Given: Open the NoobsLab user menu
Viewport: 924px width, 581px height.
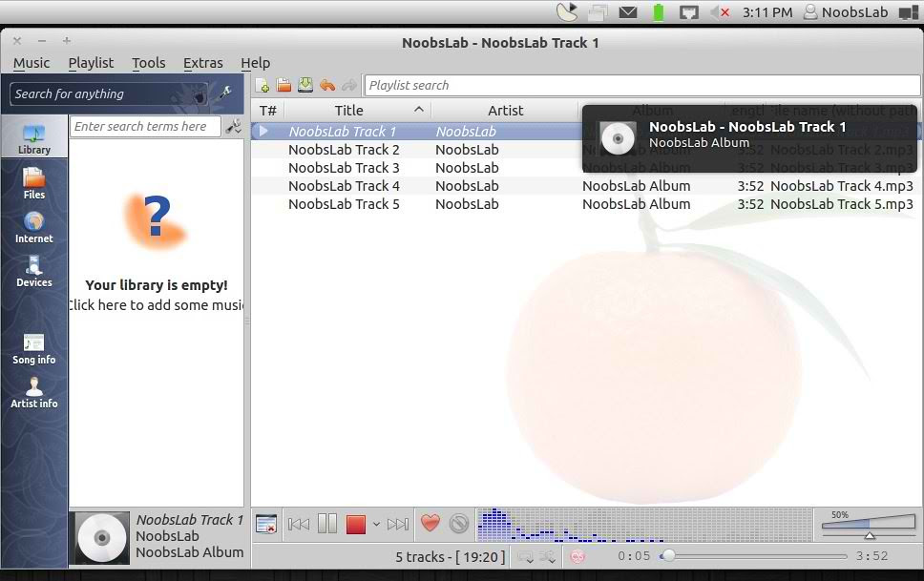Looking at the screenshot, I should click(x=845, y=12).
